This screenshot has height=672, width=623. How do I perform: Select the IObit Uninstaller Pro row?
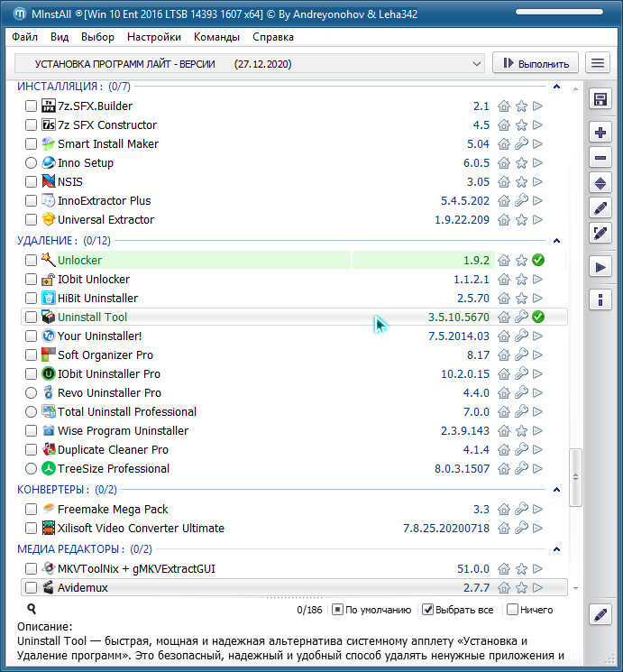294,373
